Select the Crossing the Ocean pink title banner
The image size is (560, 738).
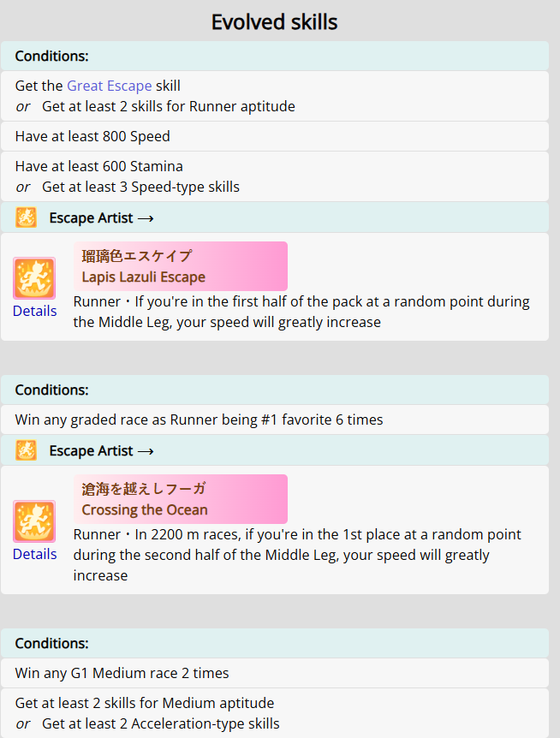[180, 499]
